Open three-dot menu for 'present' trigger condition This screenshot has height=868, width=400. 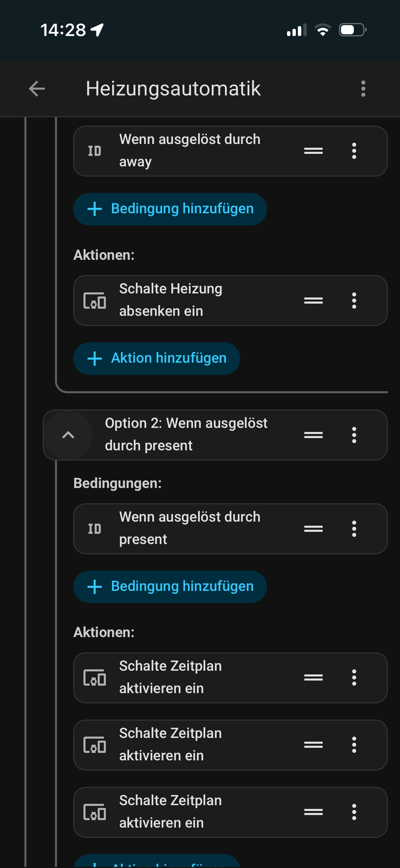[x=354, y=529]
